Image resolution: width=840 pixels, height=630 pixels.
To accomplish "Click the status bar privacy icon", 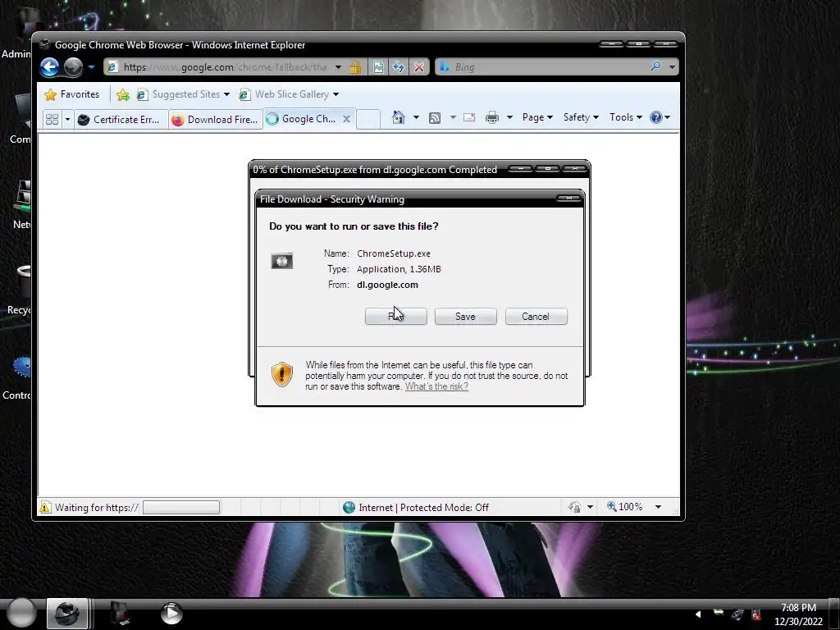I will 574,507.
